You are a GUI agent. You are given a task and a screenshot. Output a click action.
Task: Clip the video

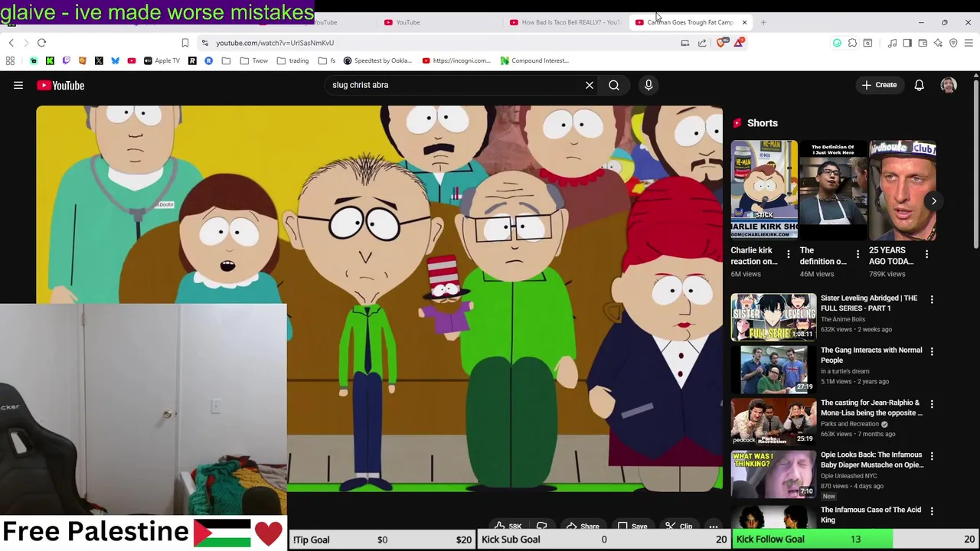point(678,527)
